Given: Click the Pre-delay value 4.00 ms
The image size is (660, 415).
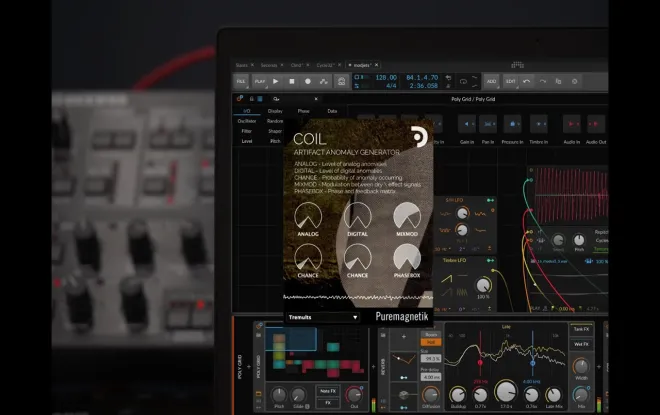Looking at the screenshot, I should [431, 377].
